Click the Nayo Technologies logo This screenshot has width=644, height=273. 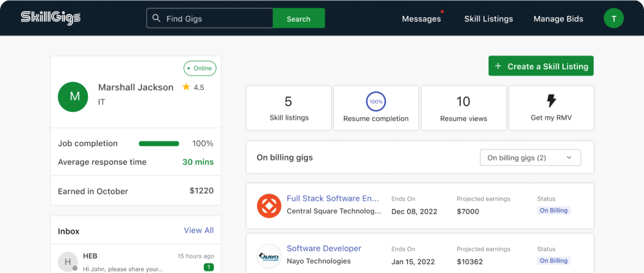point(269,256)
